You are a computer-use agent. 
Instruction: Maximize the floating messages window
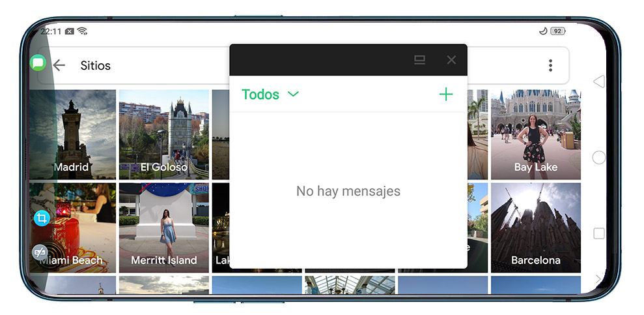tap(419, 60)
